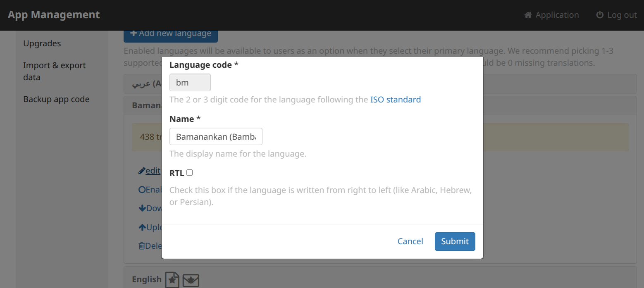
Task: Click the power icon next to Log out
Action: tap(600, 15)
